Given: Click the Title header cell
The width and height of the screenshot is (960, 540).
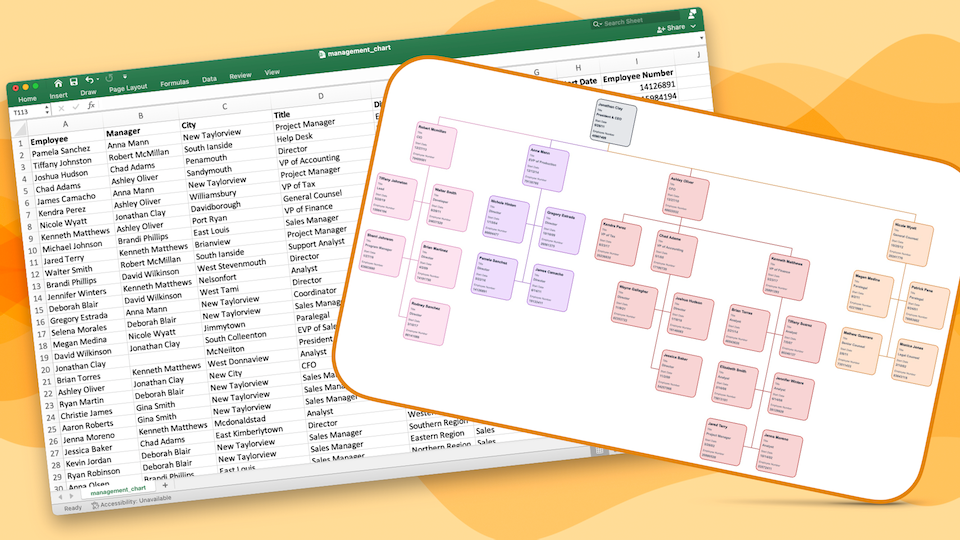Looking at the screenshot, I should (x=323, y=111).
